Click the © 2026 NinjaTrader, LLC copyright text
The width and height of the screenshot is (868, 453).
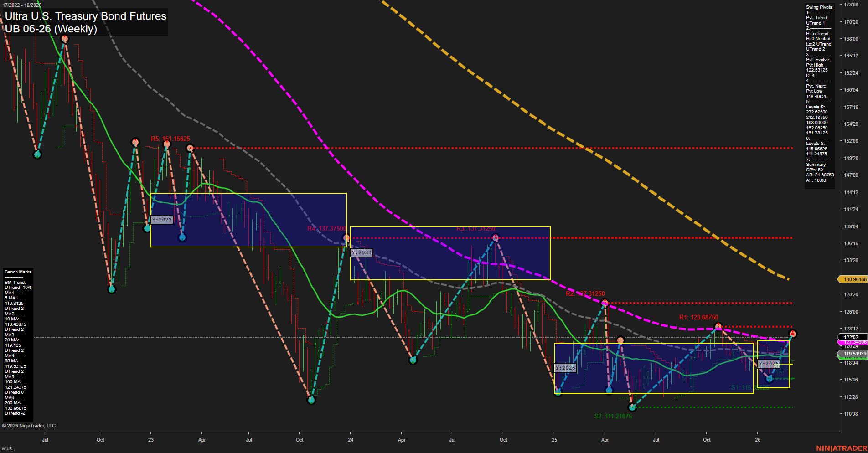(x=29, y=425)
